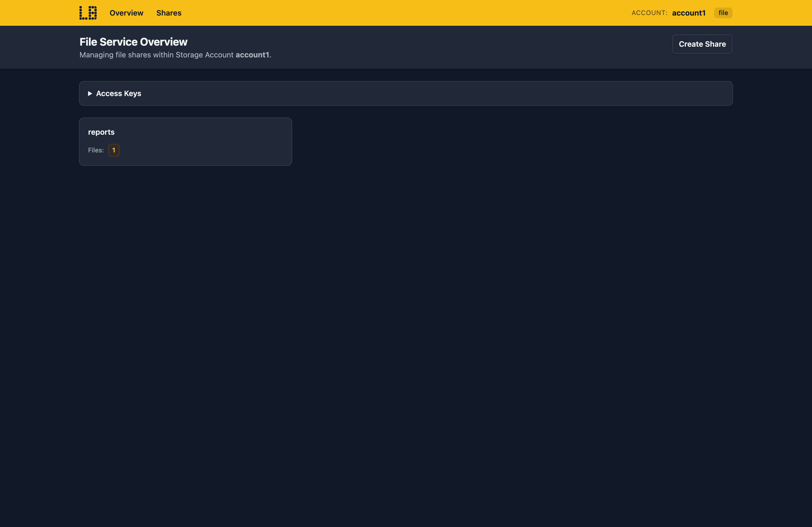This screenshot has height=527, width=812.
Task: Click the bold account1 in the subtitle
Action: (252, 55)
